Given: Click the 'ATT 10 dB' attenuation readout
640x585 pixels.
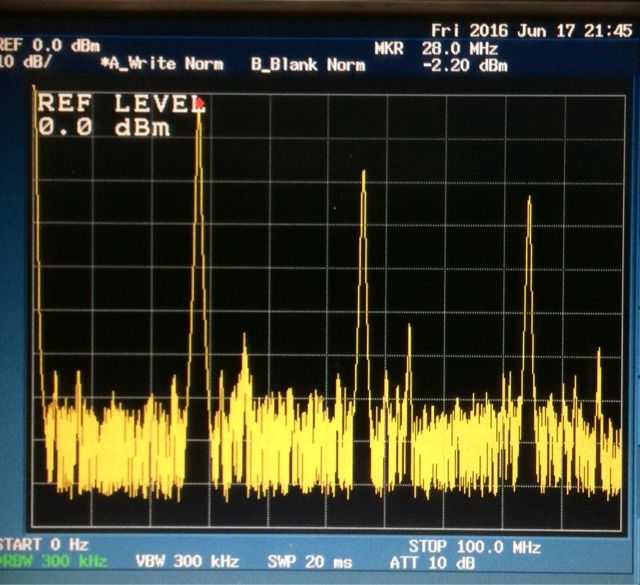Looking at the screenshot, I should [432, 563].
